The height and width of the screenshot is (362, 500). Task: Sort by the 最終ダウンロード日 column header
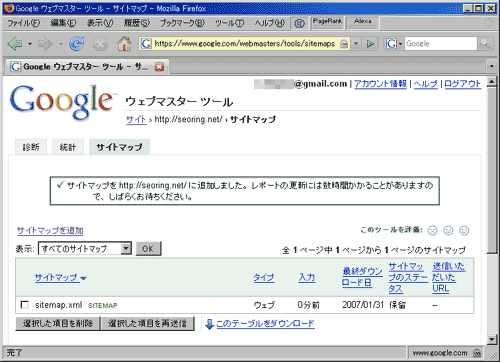coord(362,277)
